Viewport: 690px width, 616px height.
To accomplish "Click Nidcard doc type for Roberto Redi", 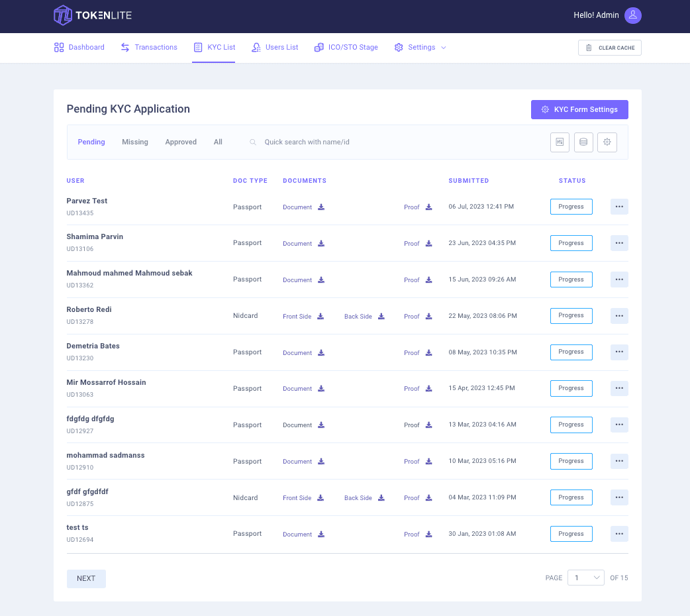I will 246,316.
